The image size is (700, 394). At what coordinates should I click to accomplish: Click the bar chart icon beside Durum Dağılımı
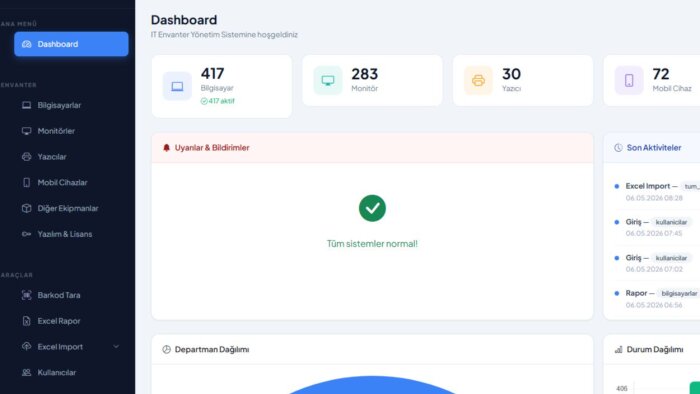point(618,349)
